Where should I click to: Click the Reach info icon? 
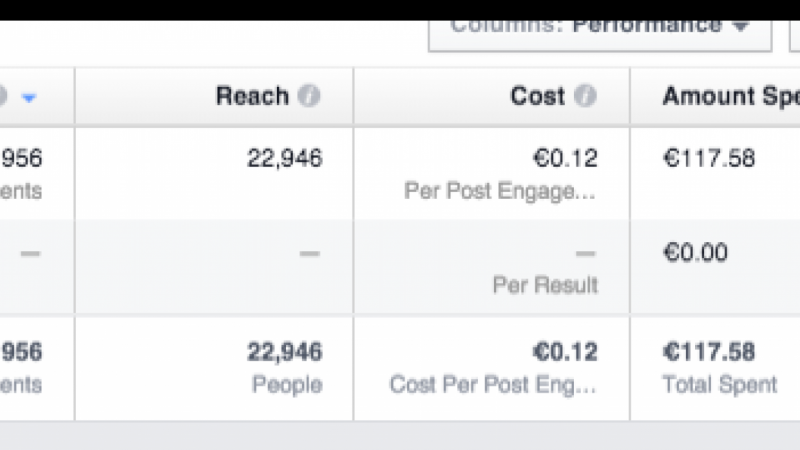(x=309, y=96)
